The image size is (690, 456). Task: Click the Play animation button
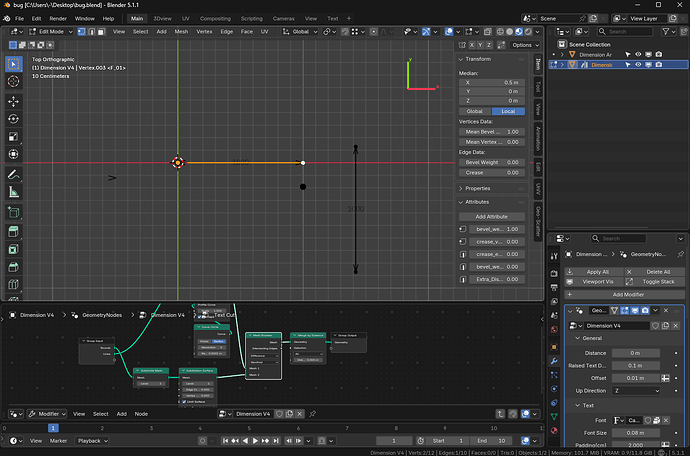[x=255, y=441]
